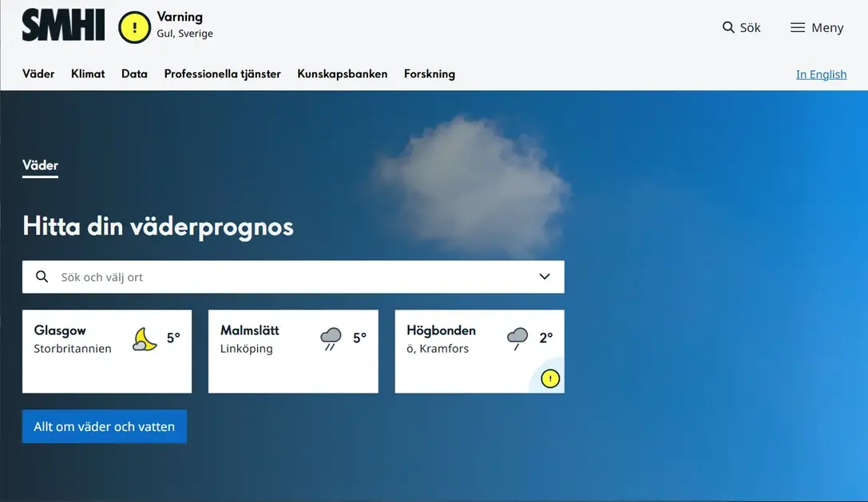
Task: Expand the location dropdown chevron
Action: click(545, 276)
